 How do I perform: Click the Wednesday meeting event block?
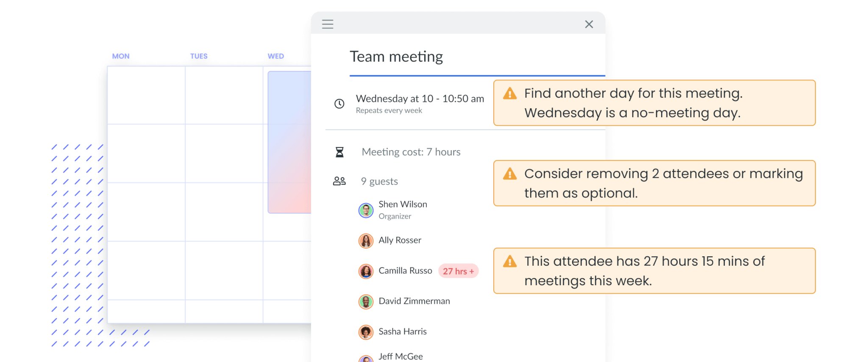289,142
